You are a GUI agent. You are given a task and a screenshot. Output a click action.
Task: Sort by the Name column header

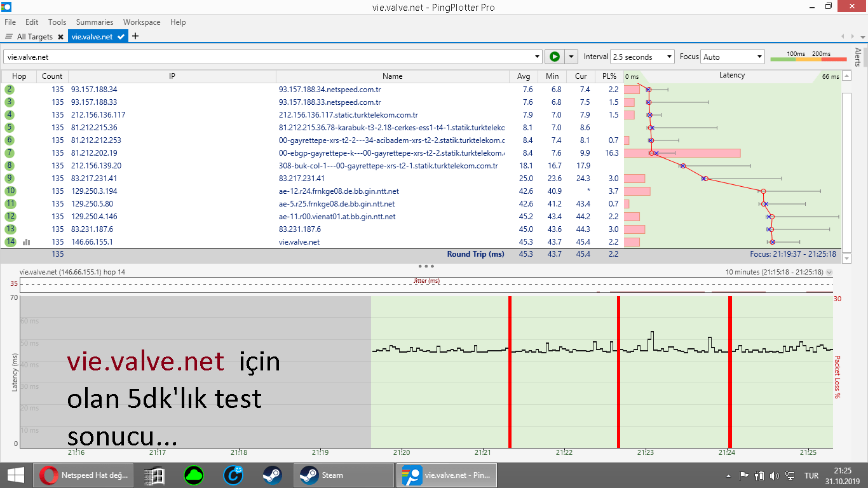(x=393, y=76)
